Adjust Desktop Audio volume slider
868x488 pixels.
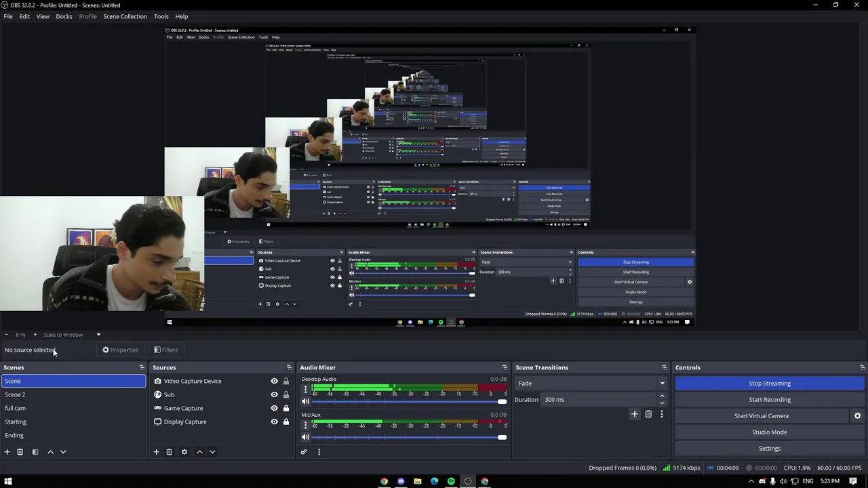(410, 402)
